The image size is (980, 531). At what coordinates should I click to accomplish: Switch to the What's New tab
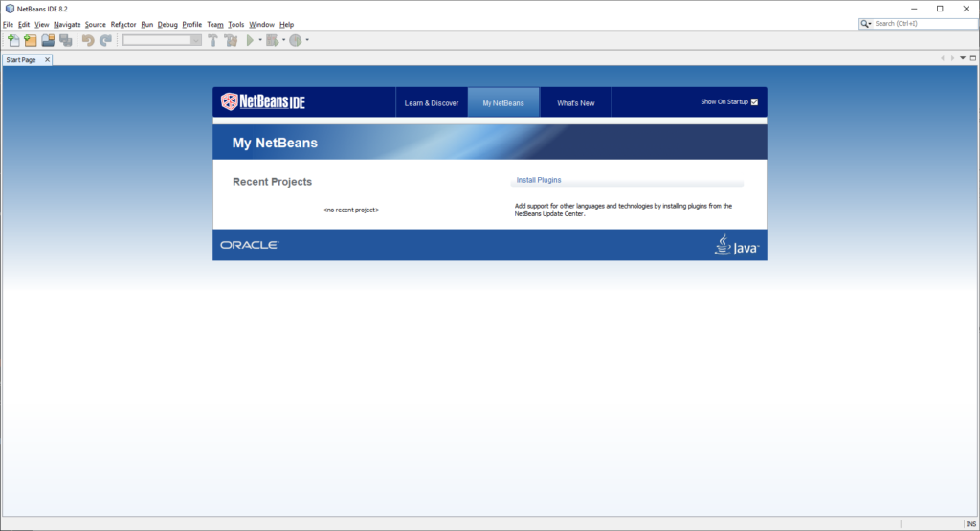point(575,103)
